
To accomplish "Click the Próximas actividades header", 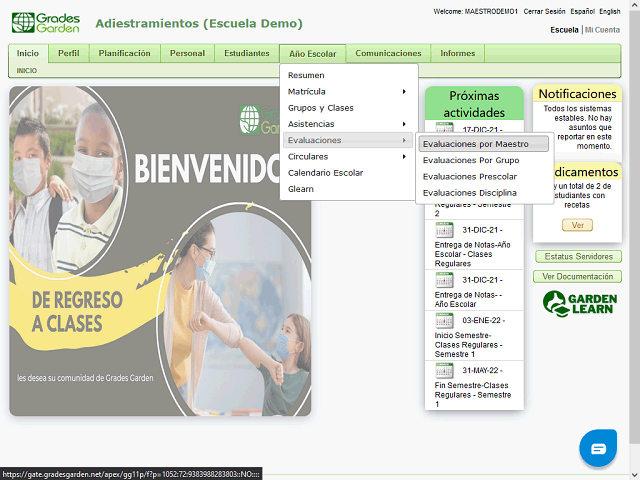I will coord(474,104).
